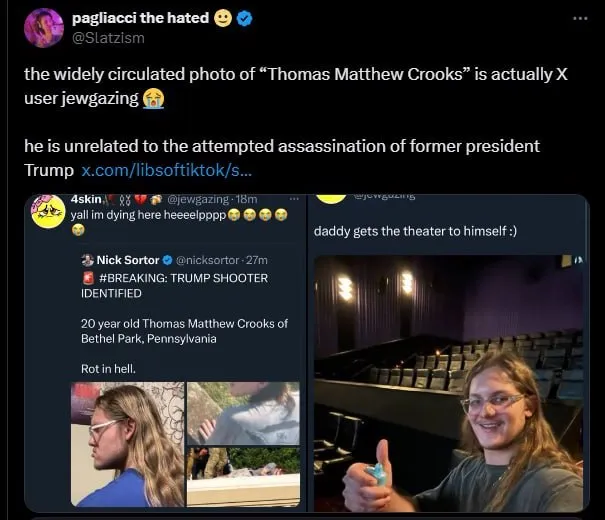
Task: Click the Nick Sortor name
Action: (x=128, y=260)
